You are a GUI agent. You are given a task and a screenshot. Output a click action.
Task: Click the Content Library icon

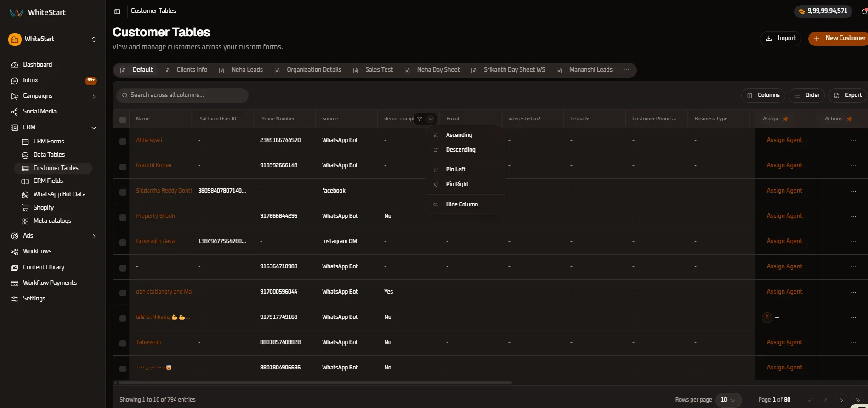[15, 267]
